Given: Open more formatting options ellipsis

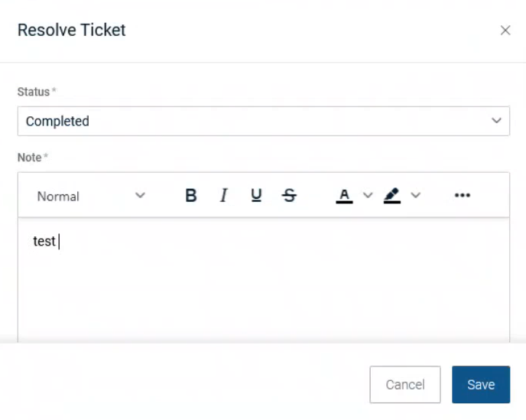Looking at the screenshot, I should [462, 196].
